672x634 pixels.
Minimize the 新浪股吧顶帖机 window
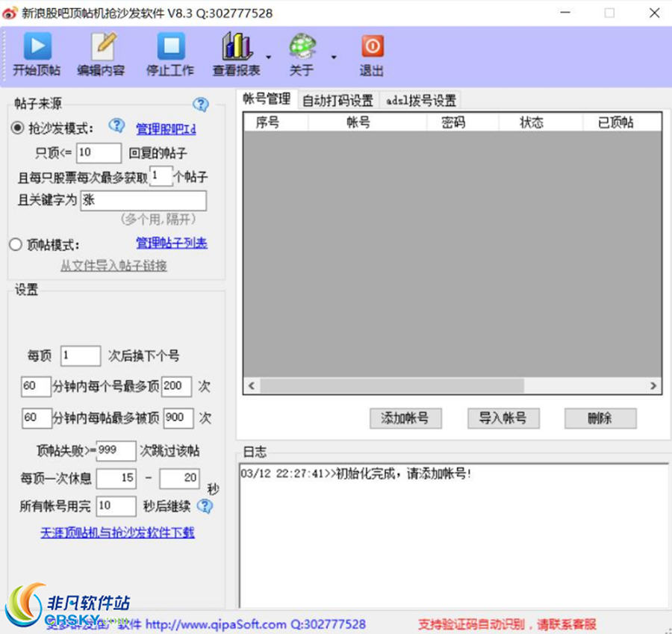[x=565, y=13]
